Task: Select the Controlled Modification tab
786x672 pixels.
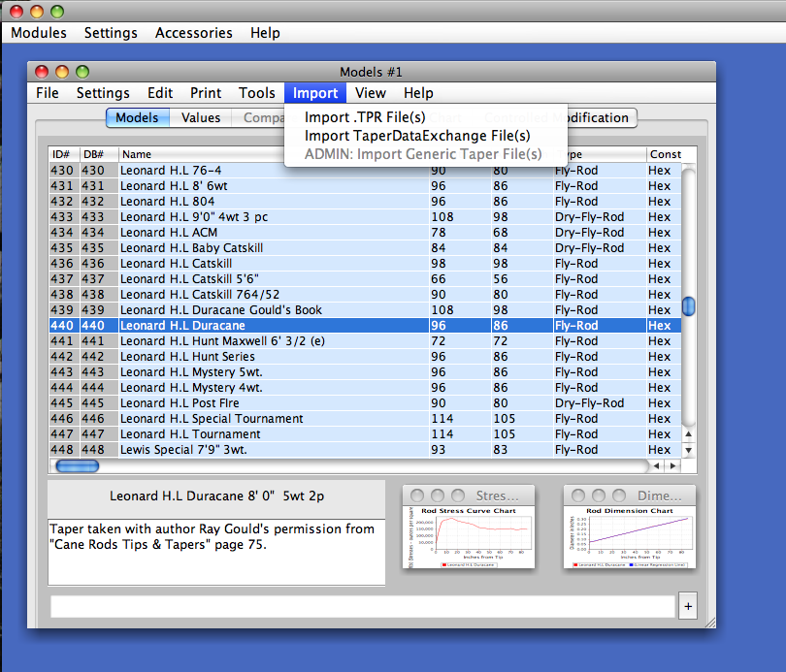Action: 556,117
